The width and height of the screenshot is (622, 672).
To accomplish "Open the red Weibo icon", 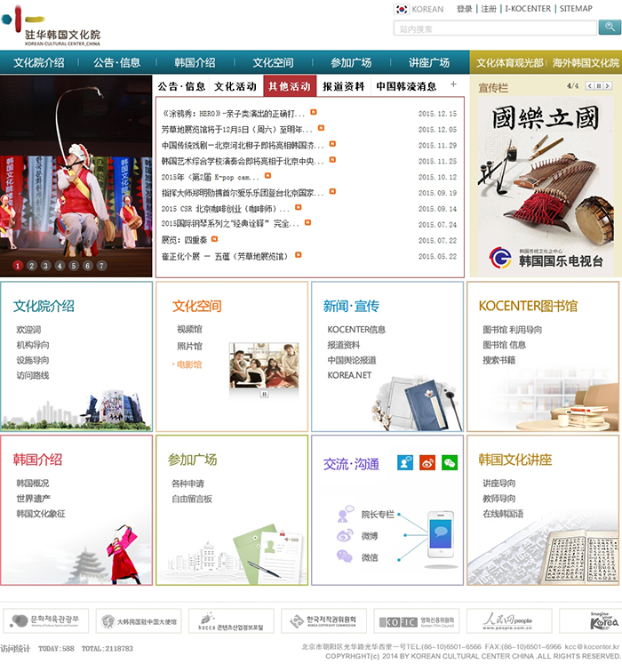I will (x=427, y=462).
